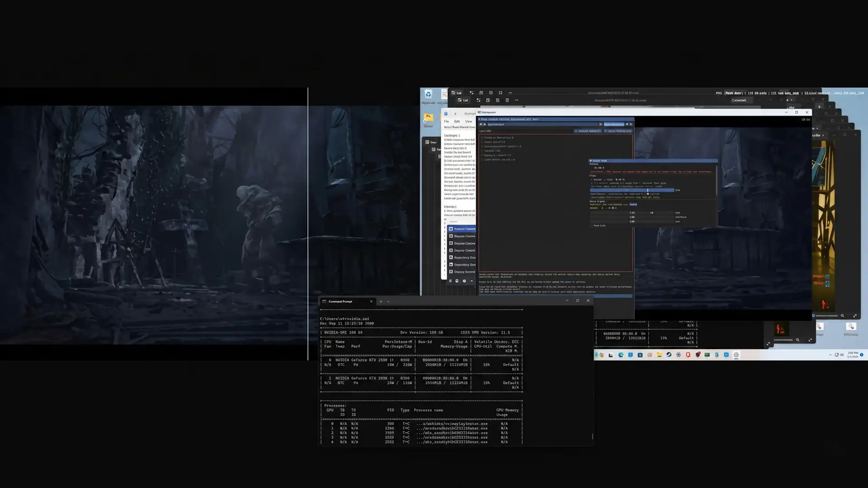Screen dimensions: 868x488
Task: Click the left 'Coolod' button above debug list
Action: (x=588, y=131)
